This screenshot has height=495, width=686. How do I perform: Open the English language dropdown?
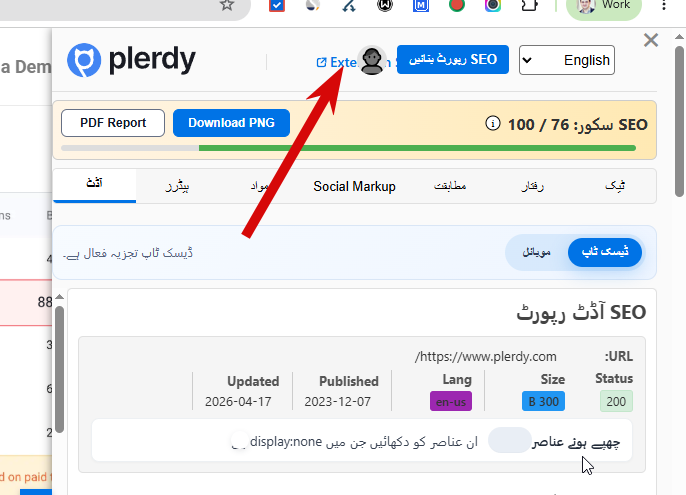(x=567, y=60)
